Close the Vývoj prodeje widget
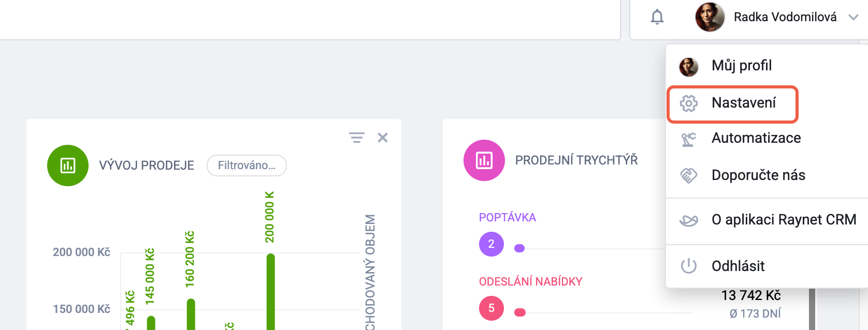The height and width of the screenshot is (330, 868). click(x=383, y=138)
